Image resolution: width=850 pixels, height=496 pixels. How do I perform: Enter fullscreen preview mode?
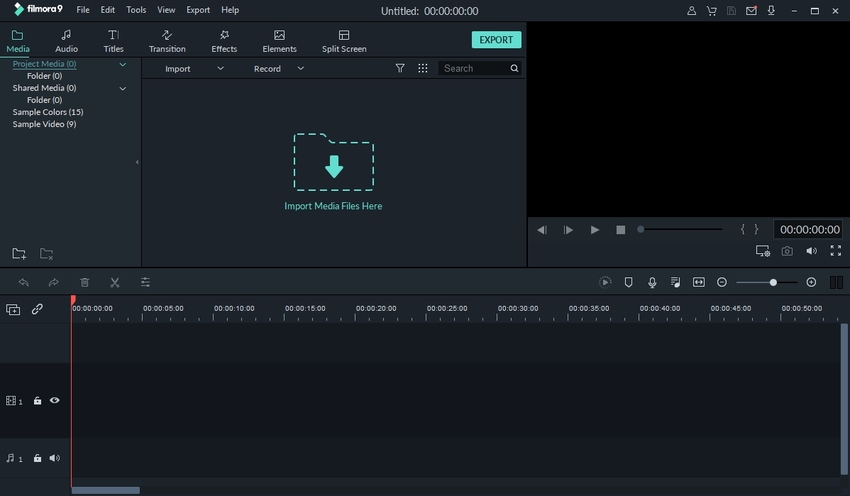[x=835, y=252]
